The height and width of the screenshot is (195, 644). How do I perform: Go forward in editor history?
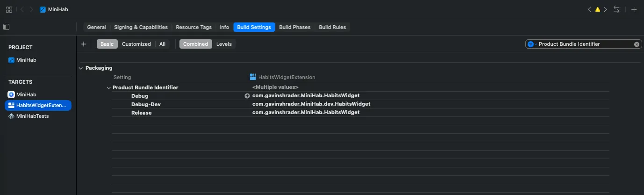click(32, 9)
